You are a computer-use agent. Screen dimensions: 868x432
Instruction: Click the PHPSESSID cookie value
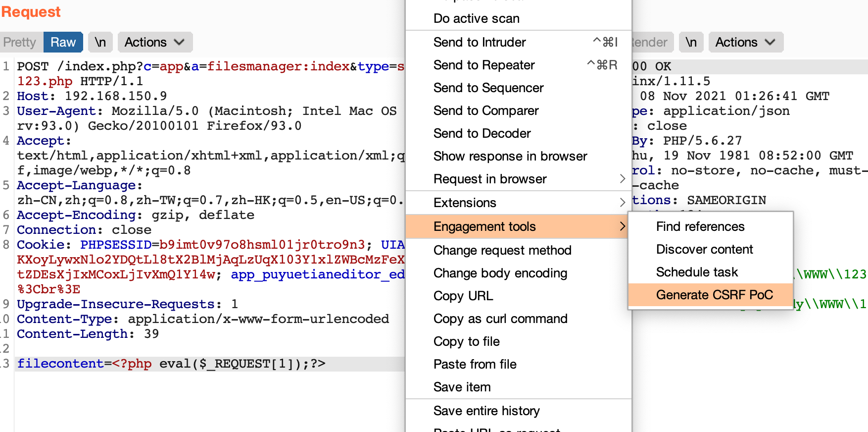[x=262, y=245]
